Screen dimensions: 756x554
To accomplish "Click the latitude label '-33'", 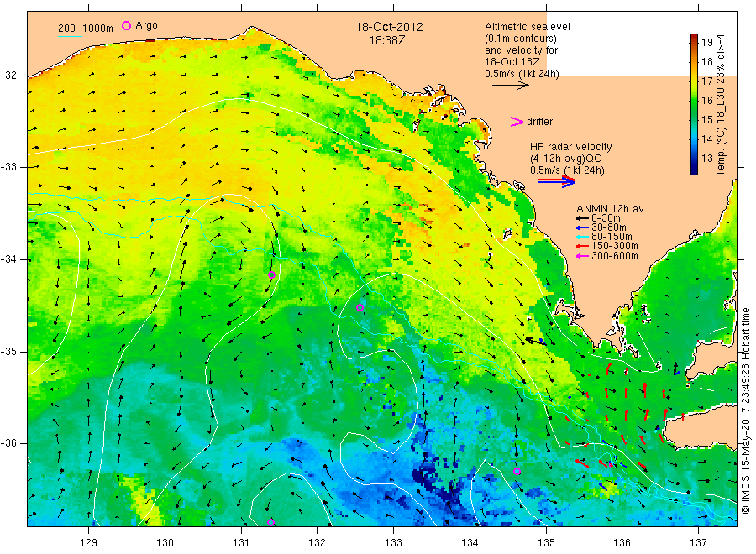I will (8, 167).
